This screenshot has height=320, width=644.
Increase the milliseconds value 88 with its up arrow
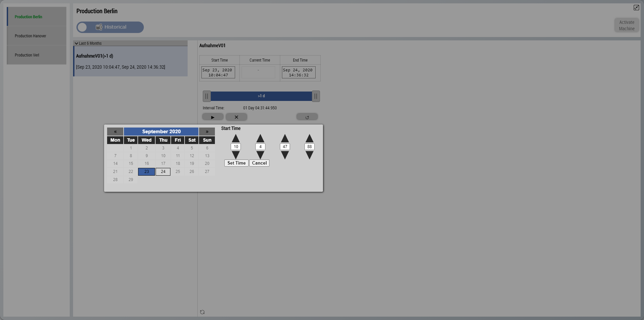pos(310,138)
